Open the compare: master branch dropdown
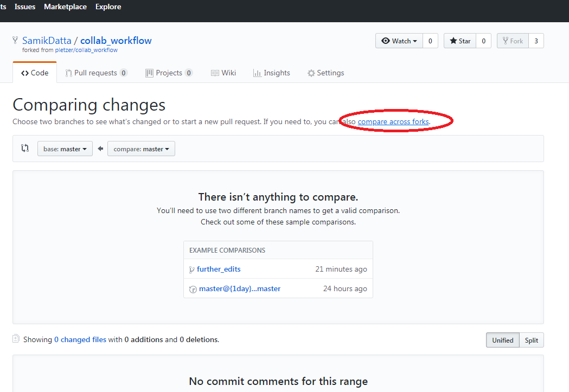569x392 pixels. pos(141,149)
